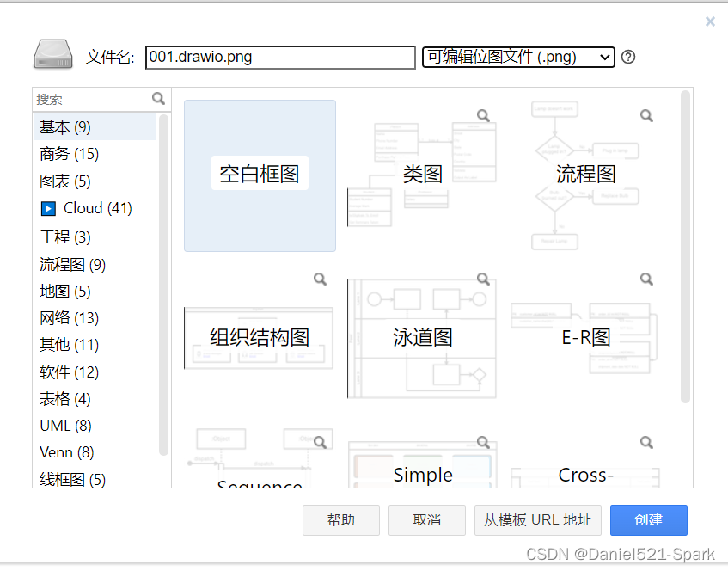Click the zoom preview icon on 流程图 template
The width and height of the screenshot is (728, 571).
point(646,114)
